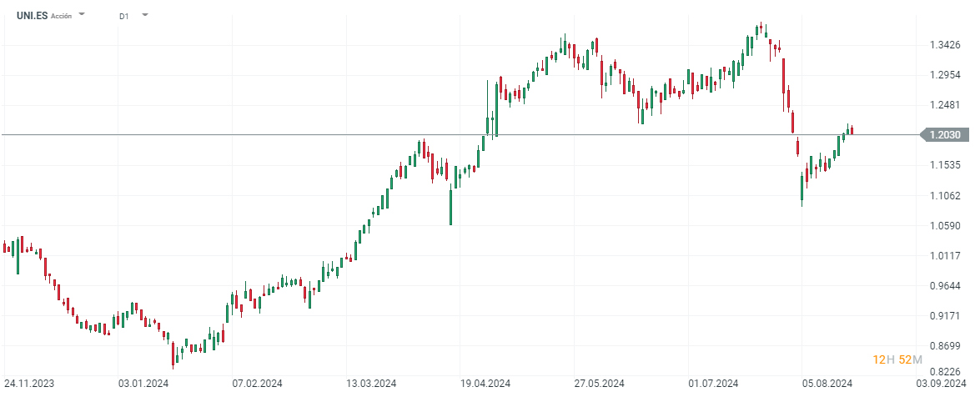Expand the D1 timeframe dropdown arrow
This screenshot has width=980, height=397.
[145, 15]
